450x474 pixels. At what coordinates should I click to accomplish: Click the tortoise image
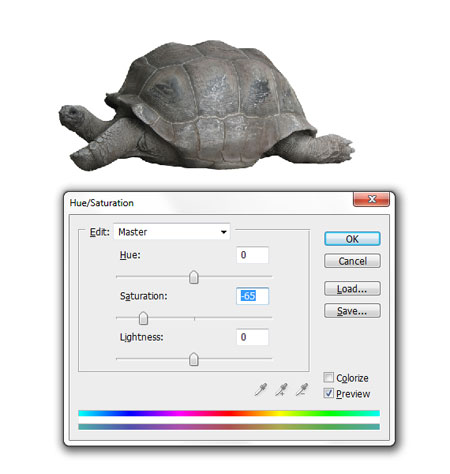click(x=207, y=106)
